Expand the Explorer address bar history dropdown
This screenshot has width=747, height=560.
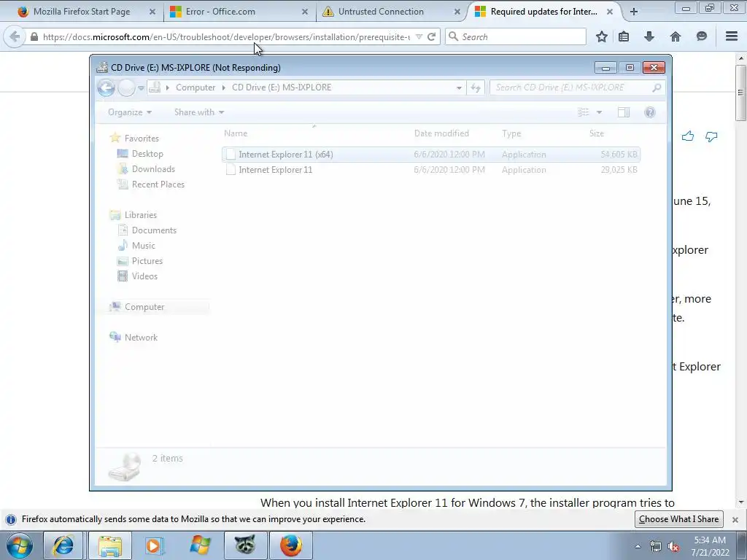pyautogui.click(x=459, y=87)
